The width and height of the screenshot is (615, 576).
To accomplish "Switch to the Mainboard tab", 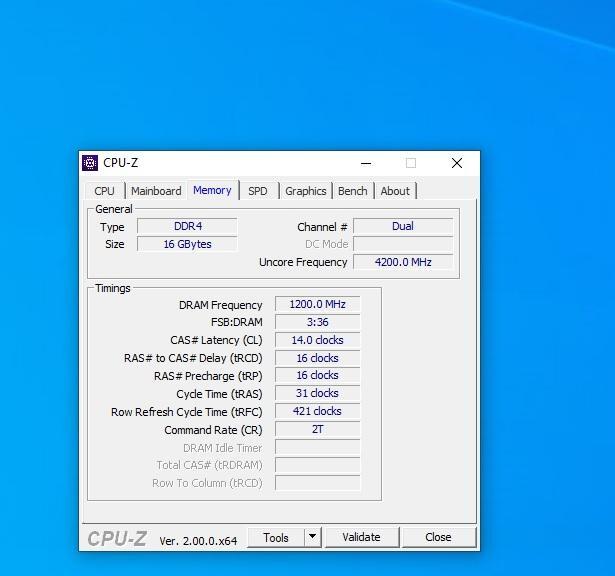I will pyautogui.click(x=156, y=191).
